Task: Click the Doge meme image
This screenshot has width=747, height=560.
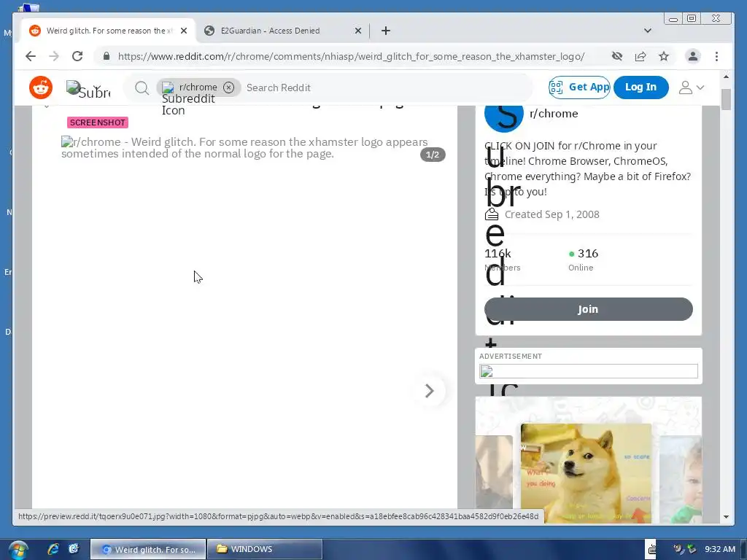Action: (x=586, y=472)
